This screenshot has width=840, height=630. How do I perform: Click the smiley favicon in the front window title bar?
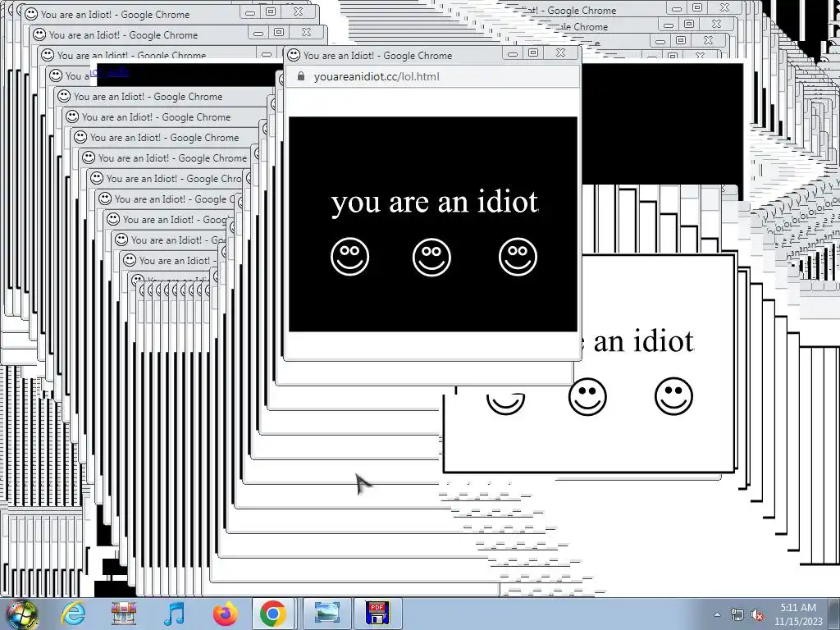coord(294,55)
